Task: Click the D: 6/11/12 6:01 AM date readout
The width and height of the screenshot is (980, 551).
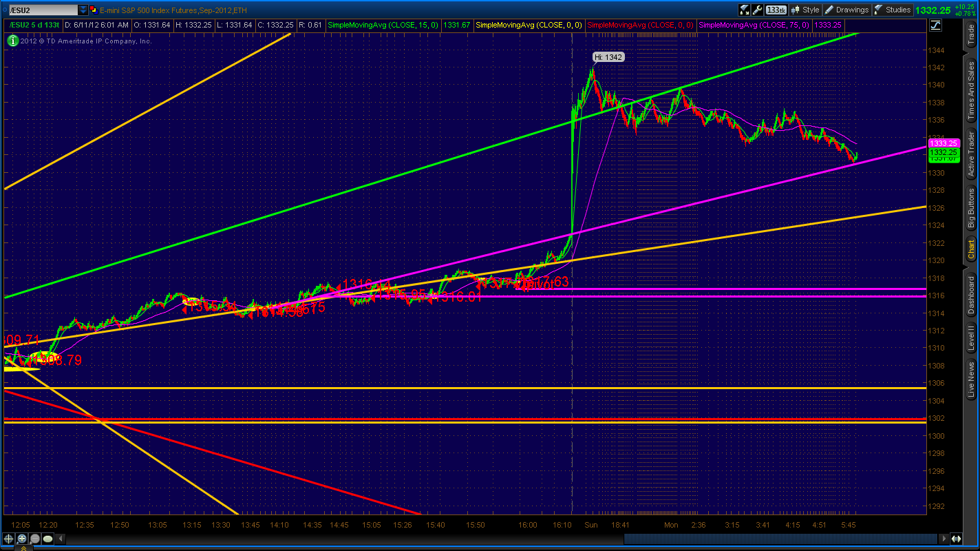Action: (x=96, y=25)
